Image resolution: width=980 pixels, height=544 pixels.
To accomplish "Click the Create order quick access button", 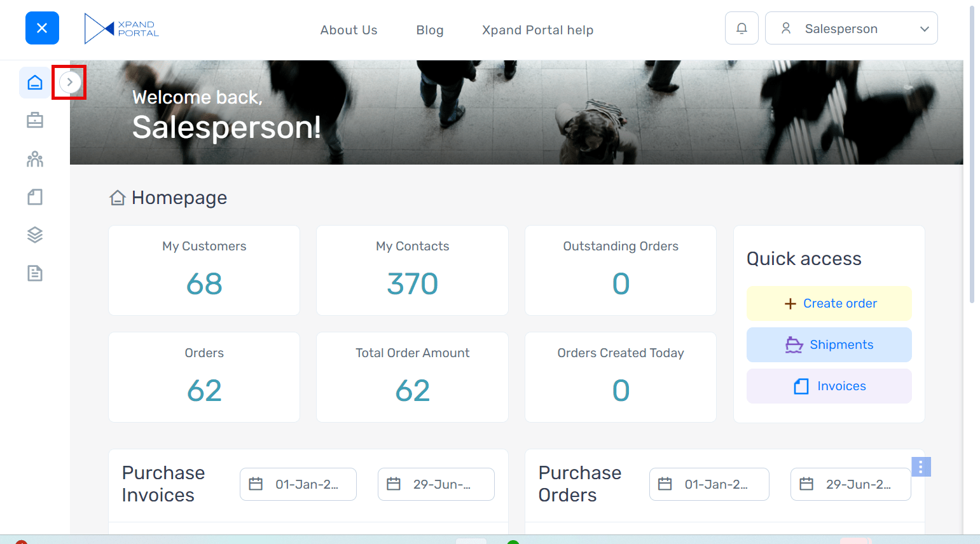I will pos(829,303).
